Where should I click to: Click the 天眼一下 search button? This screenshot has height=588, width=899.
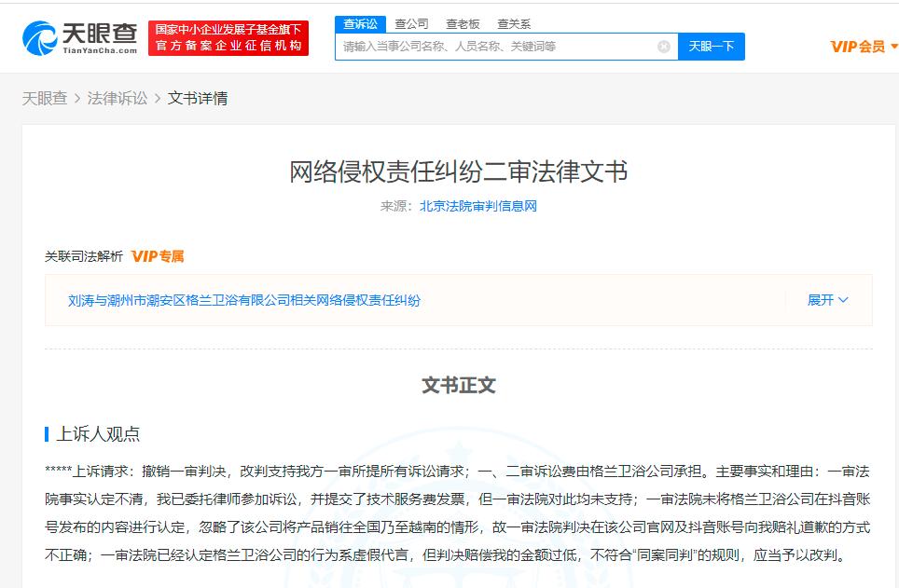(x=711, y=47)
